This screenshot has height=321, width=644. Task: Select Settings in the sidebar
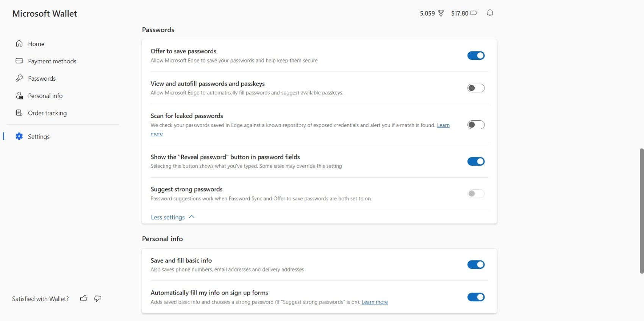click(x=39, y=137)
